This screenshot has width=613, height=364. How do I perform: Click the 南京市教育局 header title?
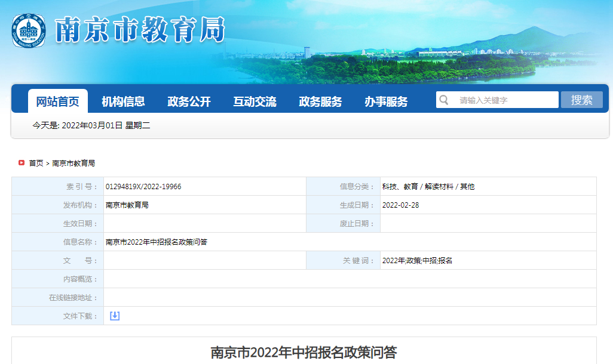[140, 30]
